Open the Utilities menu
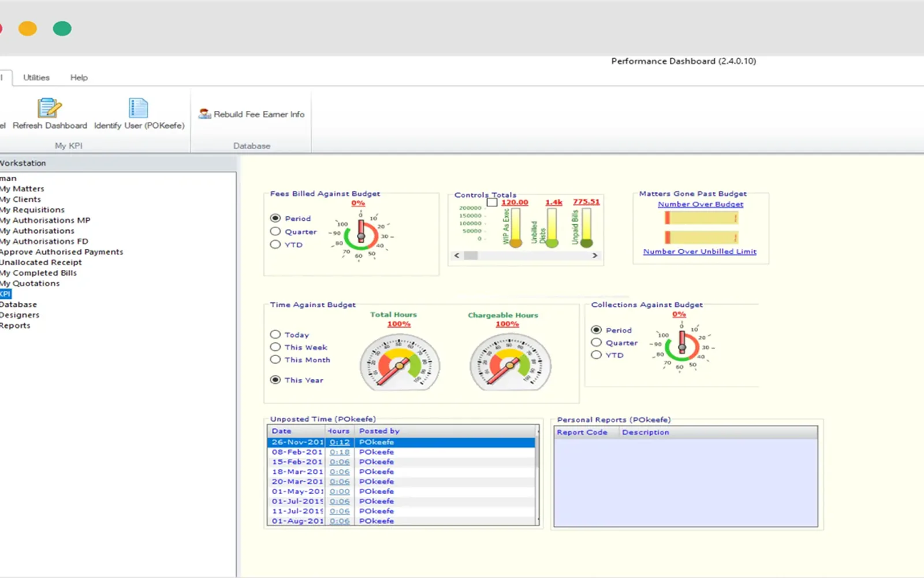Viewport: 924px width, 578px height. click(x=36, y=77)
